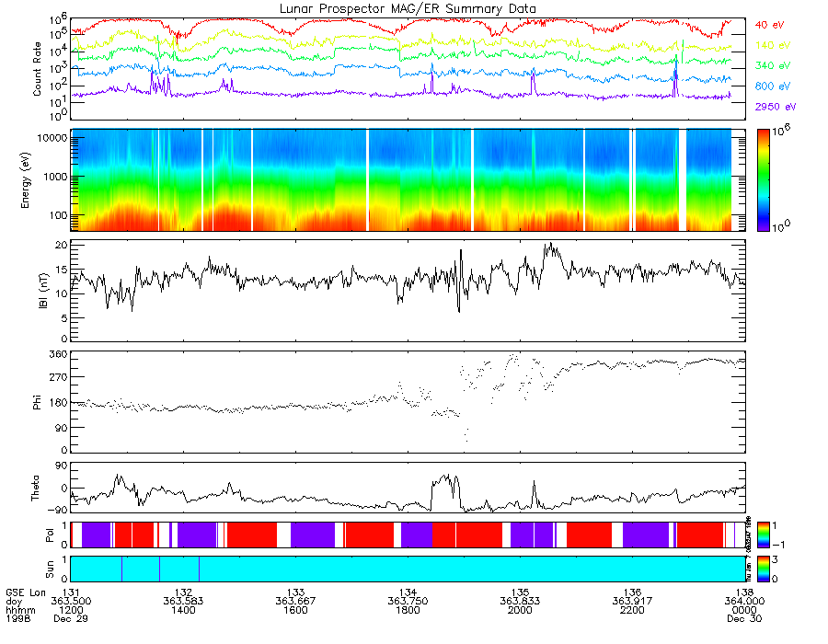The width and height of the screenshot is (828, 644).
Task: Click the energy spectrogram color scale bar
Action: click(763, 180)
